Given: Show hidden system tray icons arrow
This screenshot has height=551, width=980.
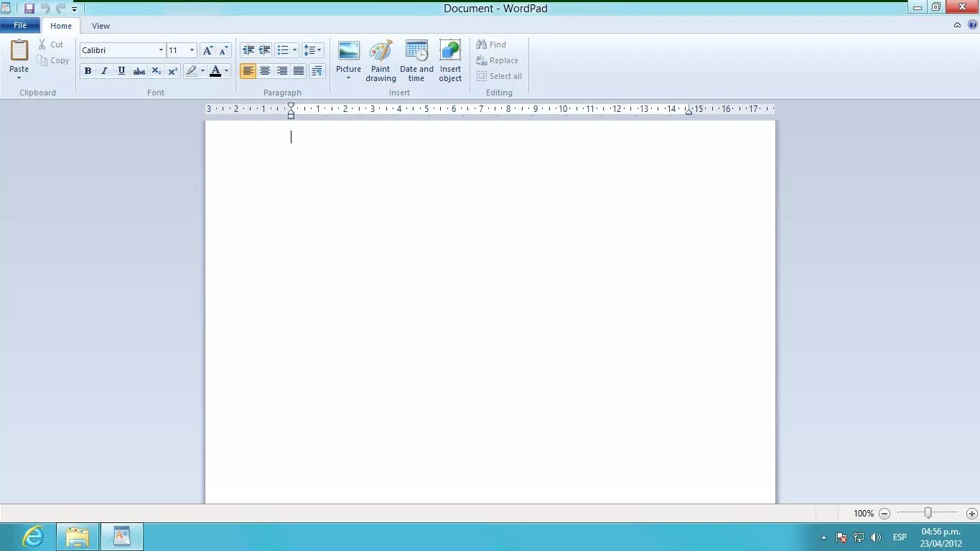Looking at the screenshot, I should [823, 537].
